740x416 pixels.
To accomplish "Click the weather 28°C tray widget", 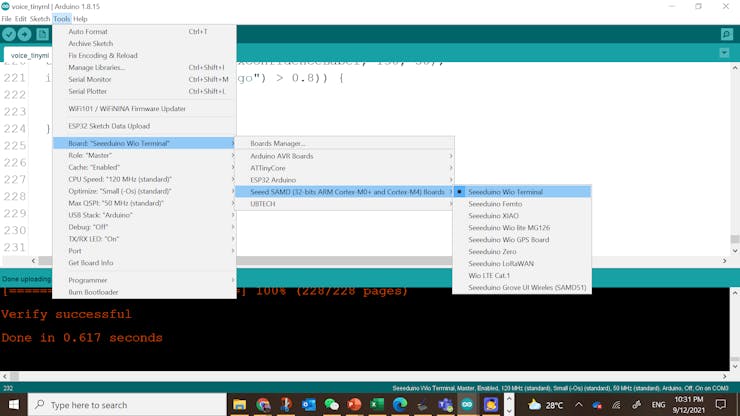I will (546, 405).
